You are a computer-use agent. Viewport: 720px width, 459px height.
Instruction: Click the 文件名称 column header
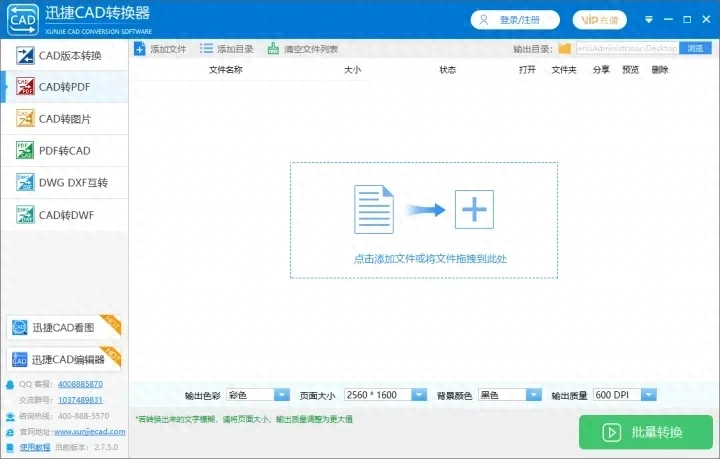point(225,70)
